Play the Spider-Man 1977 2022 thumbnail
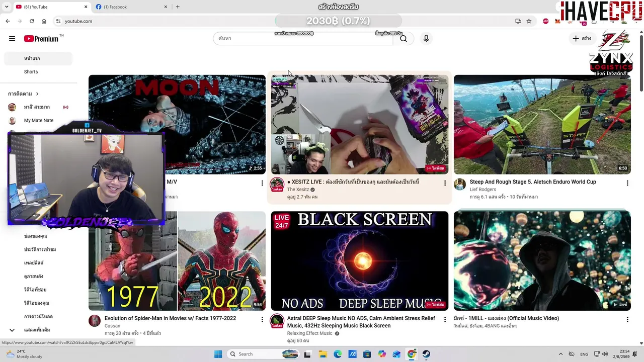Image resolution: width=644 pixels, height=362 pixels. (177, 261)
